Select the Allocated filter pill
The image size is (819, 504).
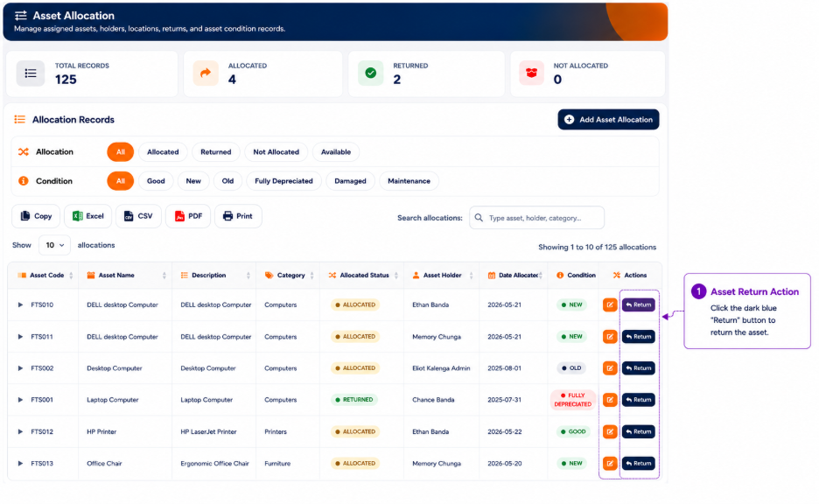coord(163,152)
